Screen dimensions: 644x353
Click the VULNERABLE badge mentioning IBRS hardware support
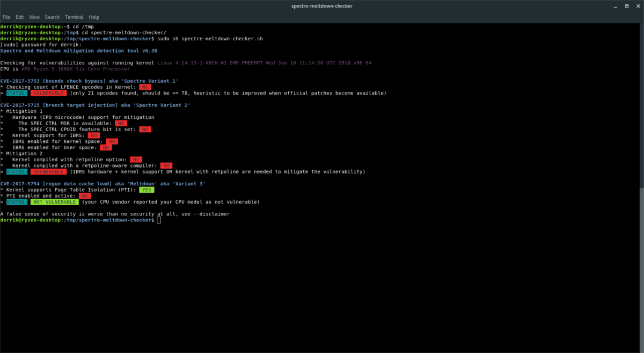[x=48, y=172]
